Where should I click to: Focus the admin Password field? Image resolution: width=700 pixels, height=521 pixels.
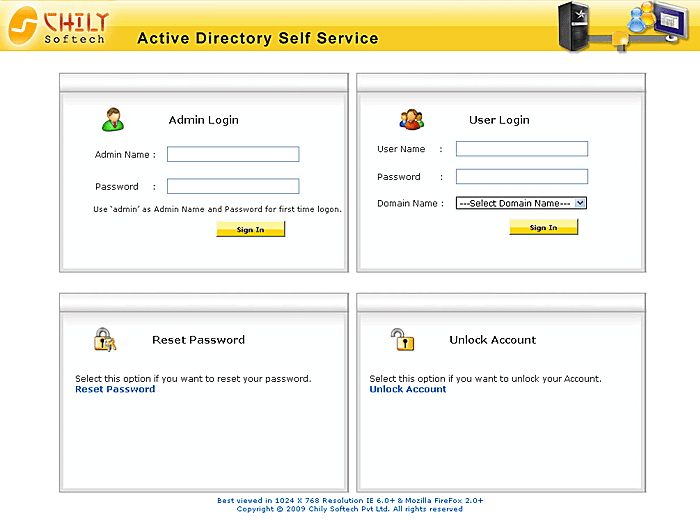click(x=233, y=186)
